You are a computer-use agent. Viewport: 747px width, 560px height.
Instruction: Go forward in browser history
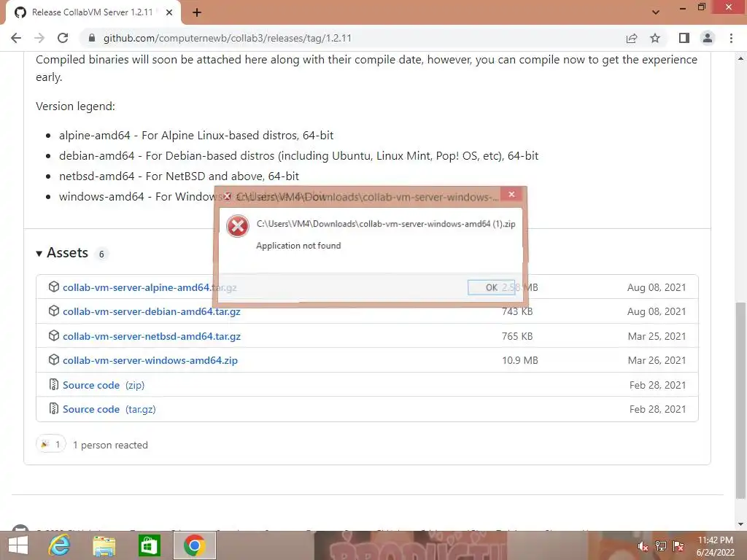pyautogui.click(x=39, y=38)
